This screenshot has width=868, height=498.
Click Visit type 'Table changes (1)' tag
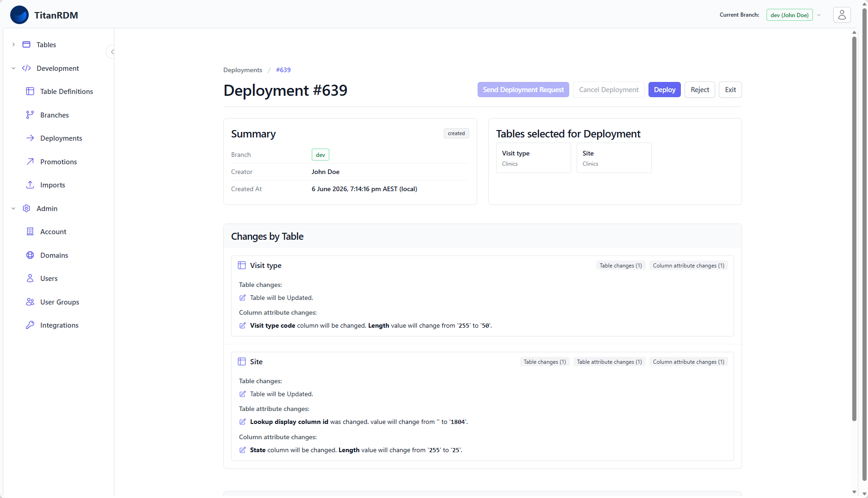pos(621,265)
